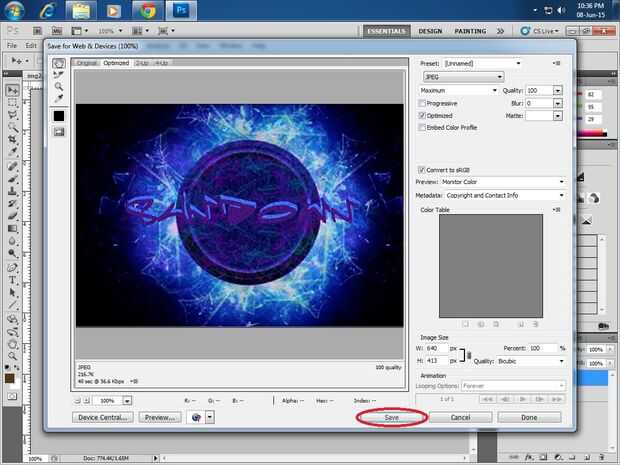Open Chrome from the taskbar
The width and height of the screenshot is (620, 465).
point(148,11)
